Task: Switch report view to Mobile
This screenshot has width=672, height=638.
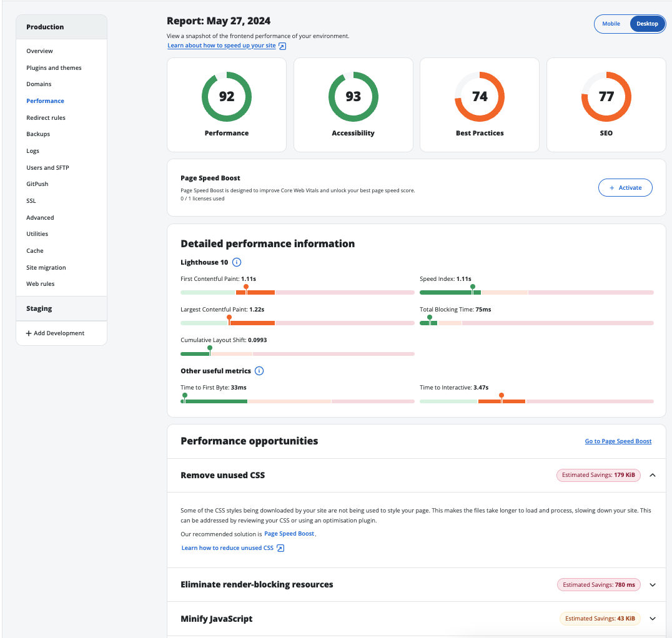Action: [611, 24]
